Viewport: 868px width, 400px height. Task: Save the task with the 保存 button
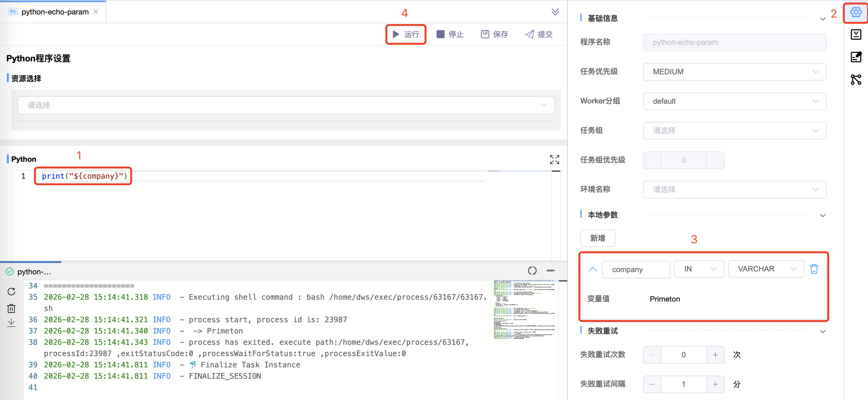pyautogui.click(x=494, y=34)
